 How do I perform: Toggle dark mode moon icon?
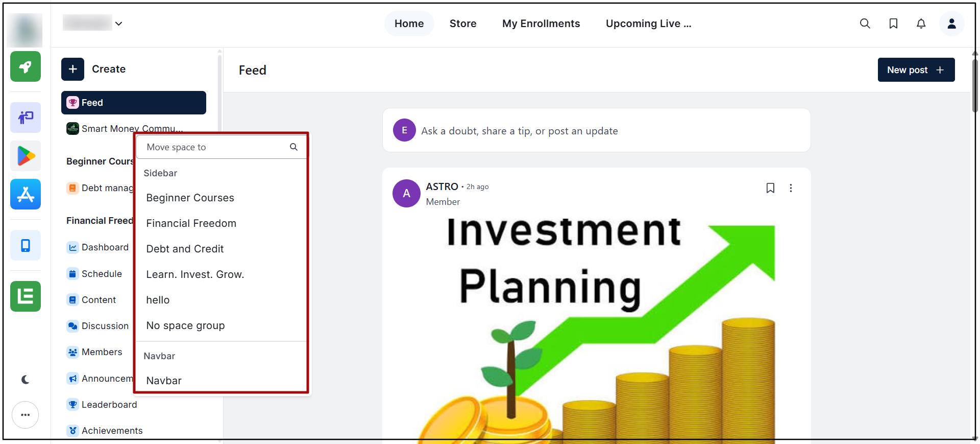coord(26,380)
